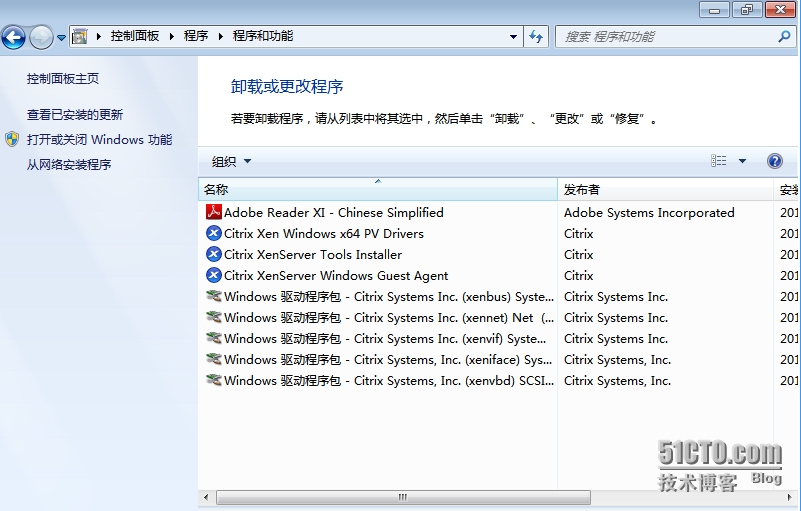The width and height of the screenshot is (801, 511).
Task: Click the partially visible 安装 column header
Action: point(787,190)
